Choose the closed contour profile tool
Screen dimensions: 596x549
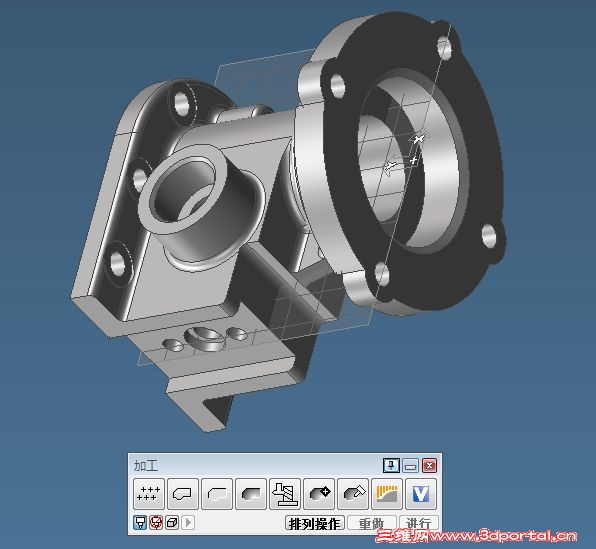pyautogui.click(x=182, y=494)
